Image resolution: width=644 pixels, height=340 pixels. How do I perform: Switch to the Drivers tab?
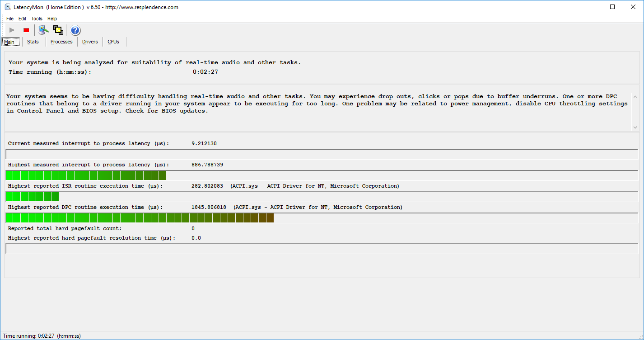click(x=90, y=42)
